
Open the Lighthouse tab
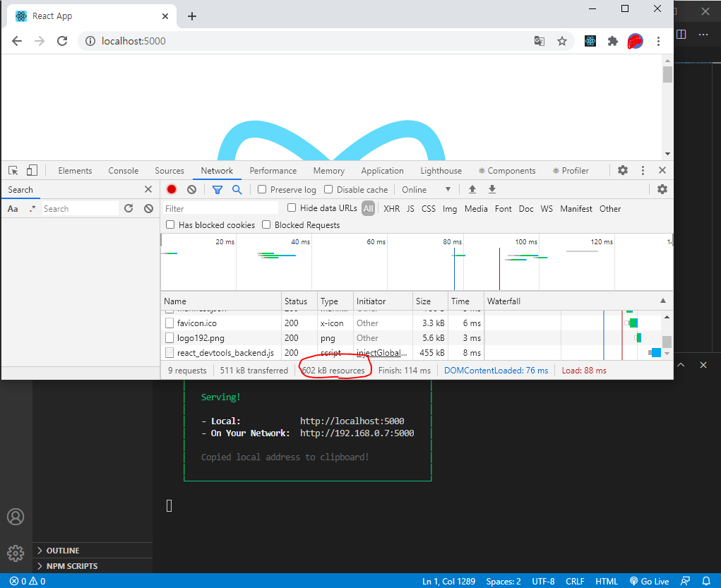tap(441, 171)
